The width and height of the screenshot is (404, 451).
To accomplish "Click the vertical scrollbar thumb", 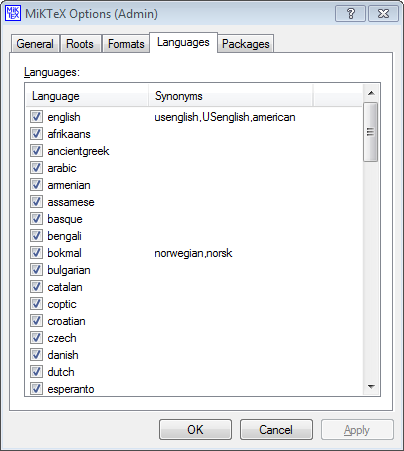I will 371,132.
